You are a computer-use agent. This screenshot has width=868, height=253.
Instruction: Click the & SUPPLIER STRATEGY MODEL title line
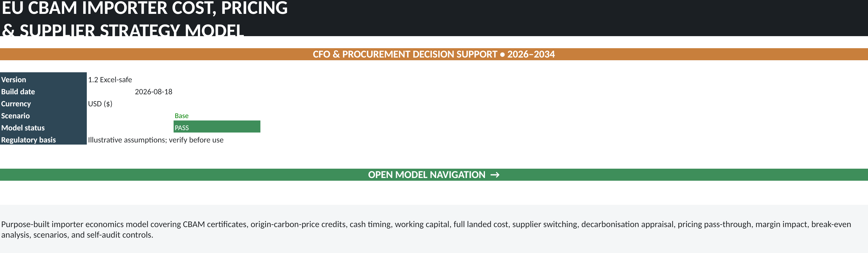coord(123,30)
